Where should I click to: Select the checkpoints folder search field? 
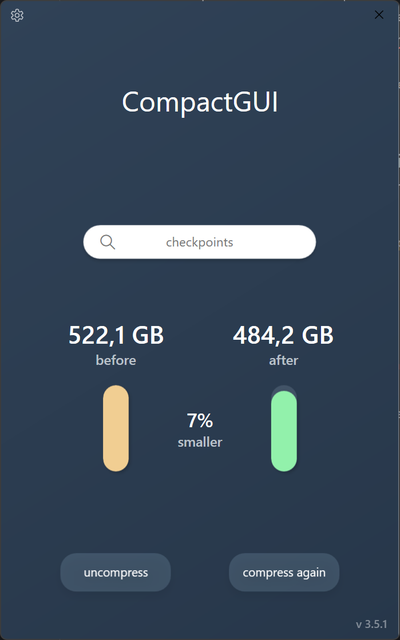[200, 242]
